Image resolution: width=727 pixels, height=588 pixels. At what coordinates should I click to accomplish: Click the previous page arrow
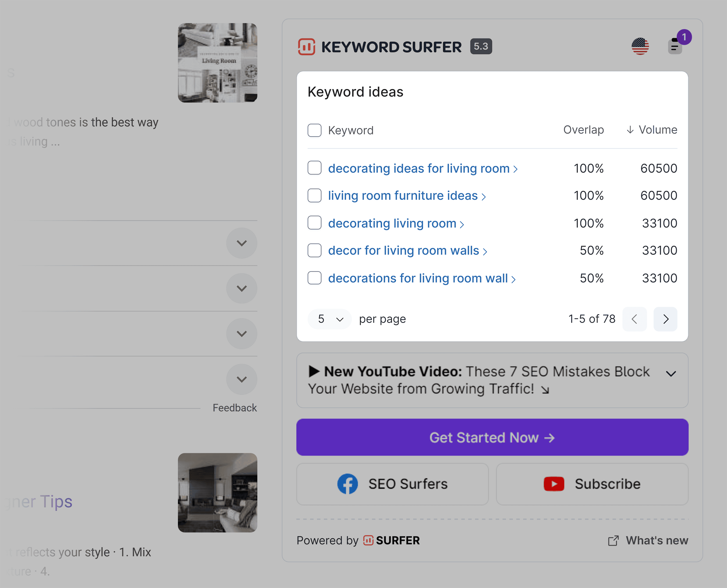[x=634, y=319]
